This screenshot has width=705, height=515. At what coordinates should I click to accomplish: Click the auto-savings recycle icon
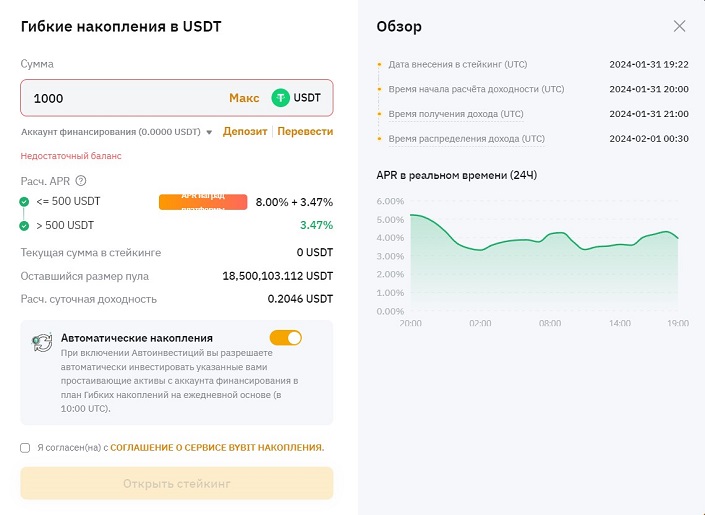[x=42, y=343]
